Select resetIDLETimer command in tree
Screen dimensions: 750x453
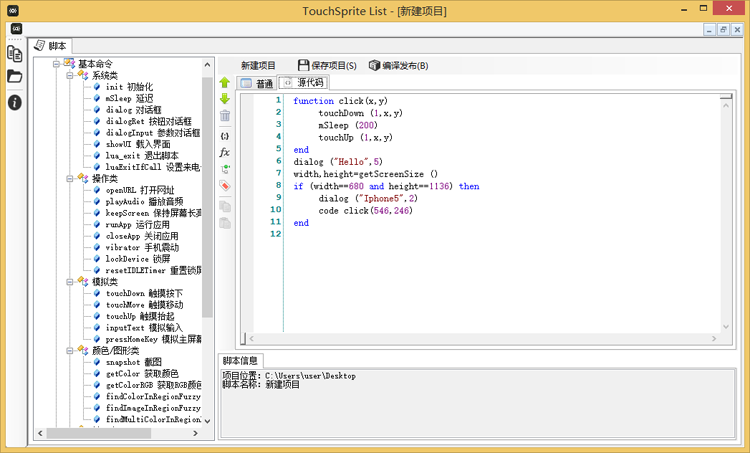(x=153, y=270)
